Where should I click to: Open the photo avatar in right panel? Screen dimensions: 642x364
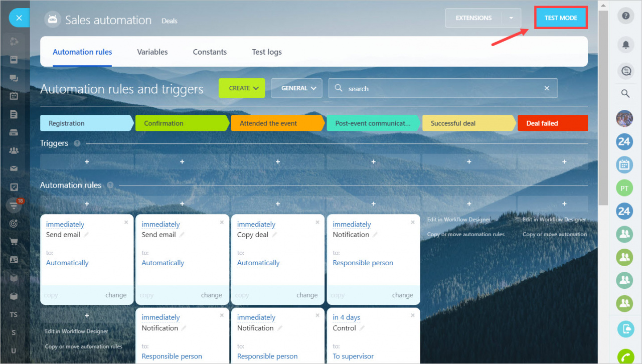point(624,118)
